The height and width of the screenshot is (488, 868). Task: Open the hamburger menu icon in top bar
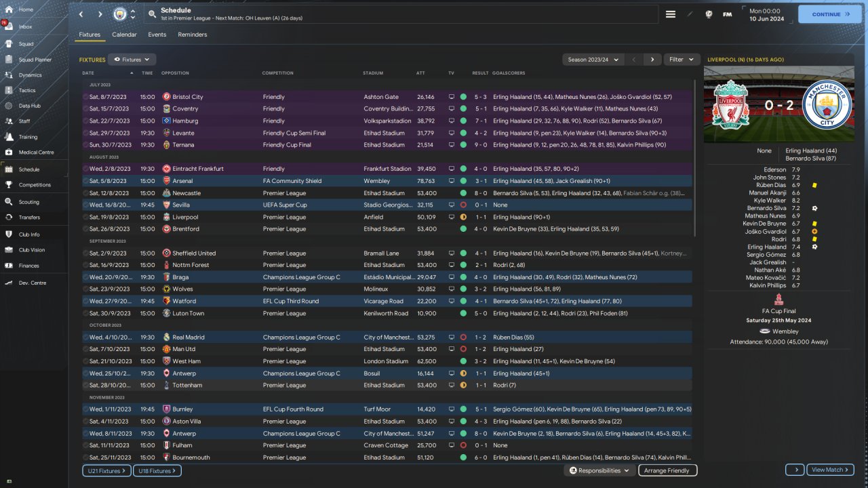click(671, 14)
